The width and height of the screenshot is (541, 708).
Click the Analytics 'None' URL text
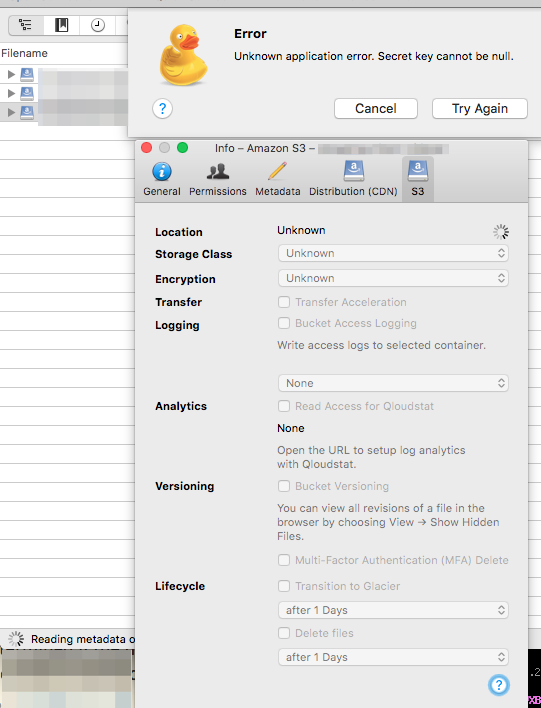pyautogui.click(x=291, y=428)
